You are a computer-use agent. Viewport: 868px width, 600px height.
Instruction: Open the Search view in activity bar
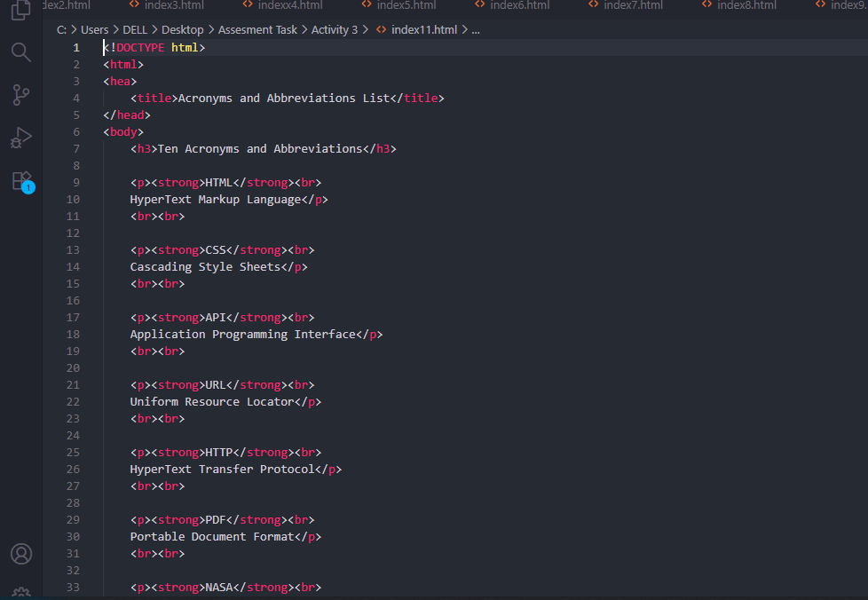[x=21, y=51]
